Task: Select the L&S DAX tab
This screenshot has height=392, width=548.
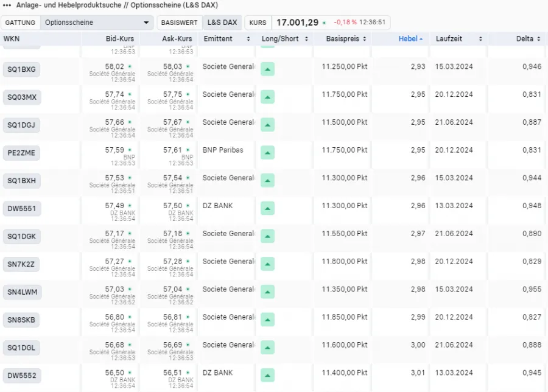Action: pyautogui.click(x=223, y=22)
